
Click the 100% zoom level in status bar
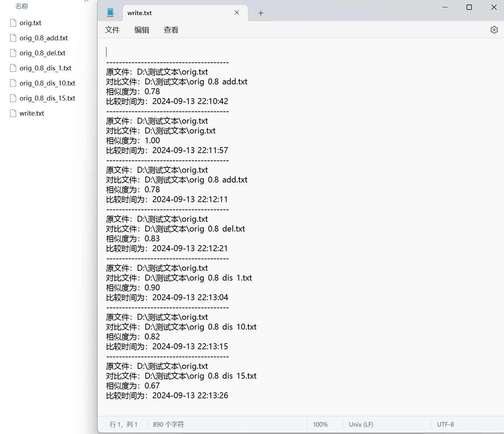tap(320, 424)
